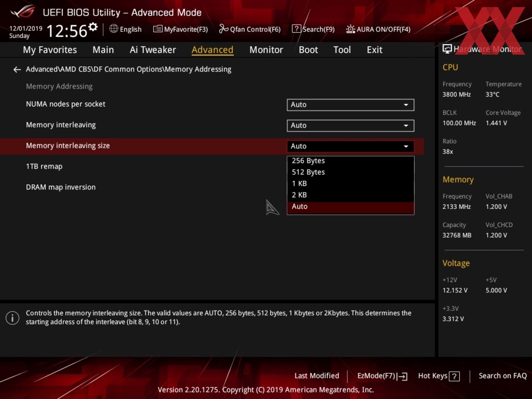Select Auto in interleaving size list
532x399 pixels.
(350, 207)
